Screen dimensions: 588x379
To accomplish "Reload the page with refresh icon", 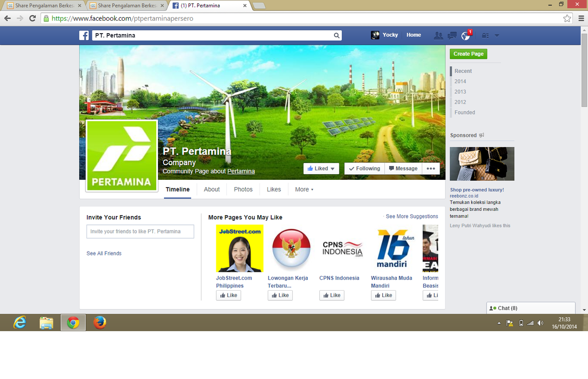I will tap(32, 18).
